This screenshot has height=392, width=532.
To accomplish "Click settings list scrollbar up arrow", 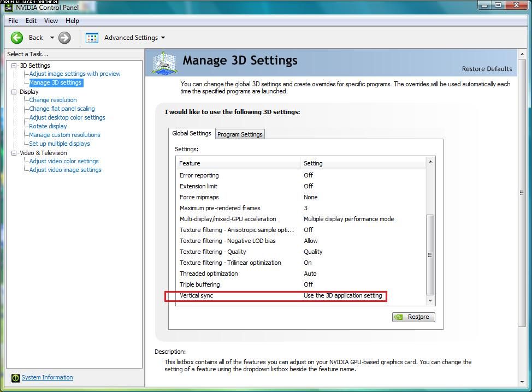I will point(430,162).
